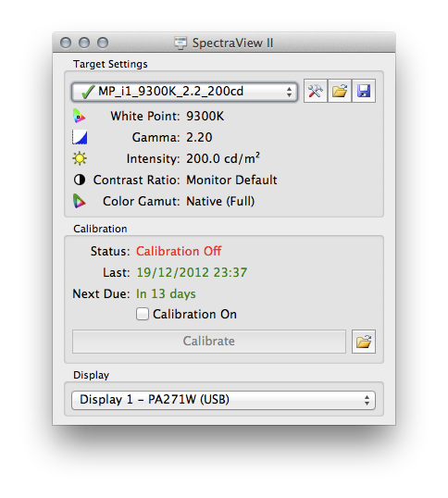Click the White Point color icon
Viewport: 448px width, 498px height.
79,117
